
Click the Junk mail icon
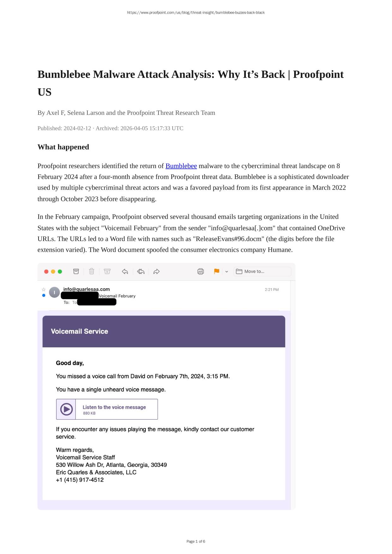click(x=107, y=271)
